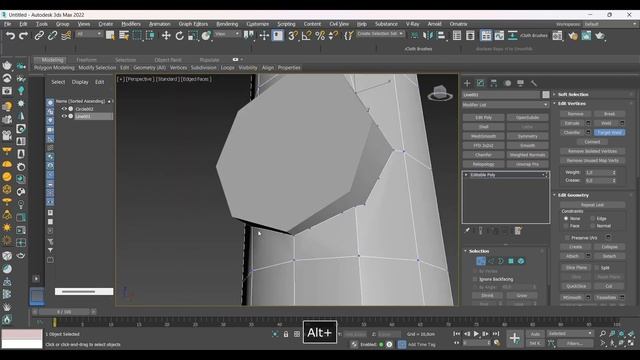Screen dimensions: 640x360
Task: Click the Undo arrow in main toolbar
Action: click(10, 36)
